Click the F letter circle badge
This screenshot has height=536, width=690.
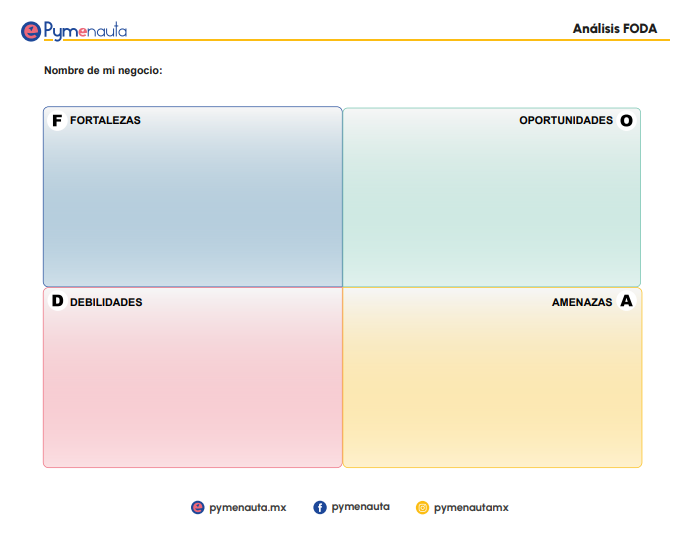pos(57,121)
